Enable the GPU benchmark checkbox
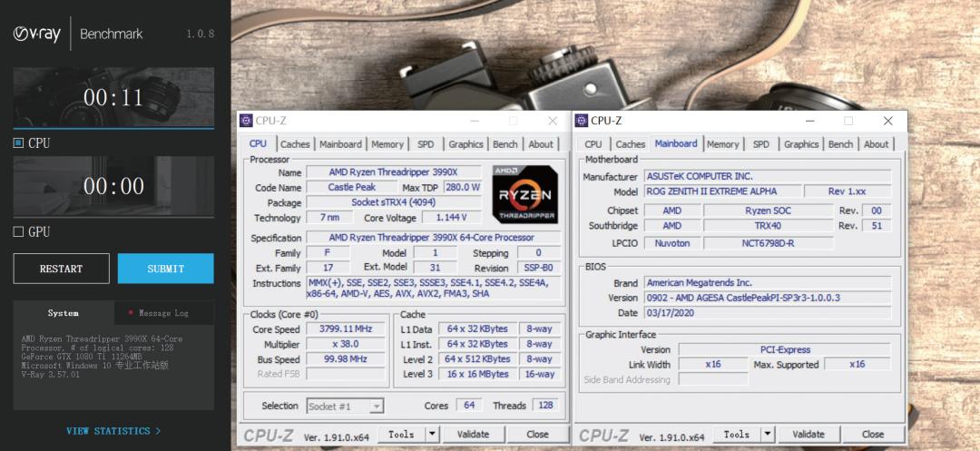 click(18, 231)
